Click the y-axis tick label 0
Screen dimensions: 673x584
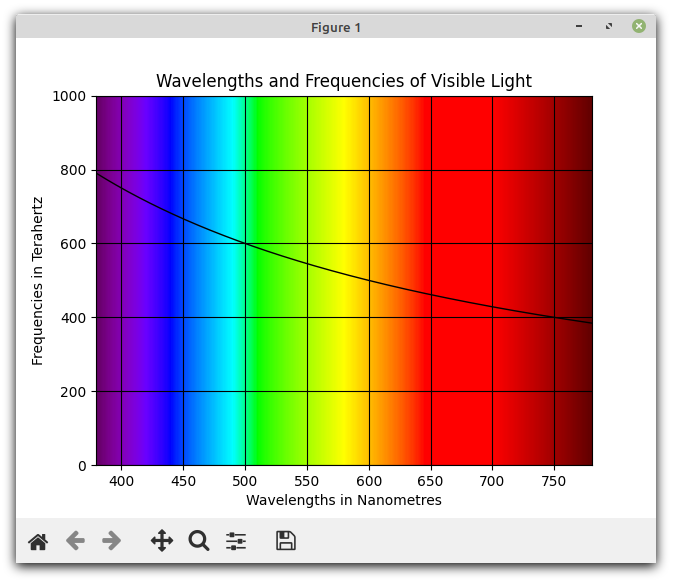click(82, 466)
